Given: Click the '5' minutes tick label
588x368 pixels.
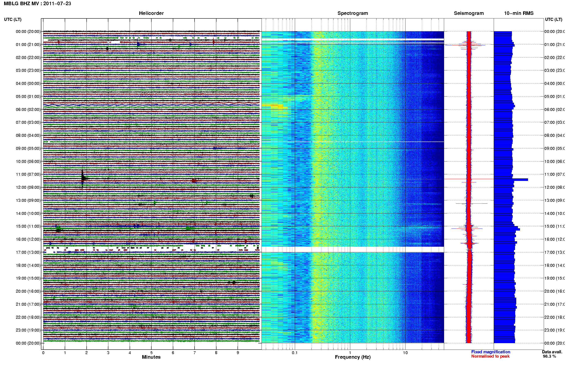Looking at the screenshot, I should tap(151, 353).
